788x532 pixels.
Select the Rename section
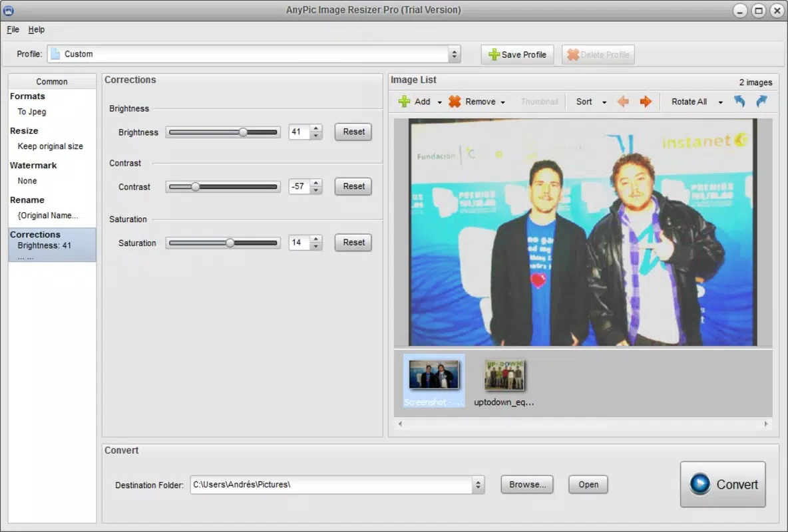[x=27, y=200]
